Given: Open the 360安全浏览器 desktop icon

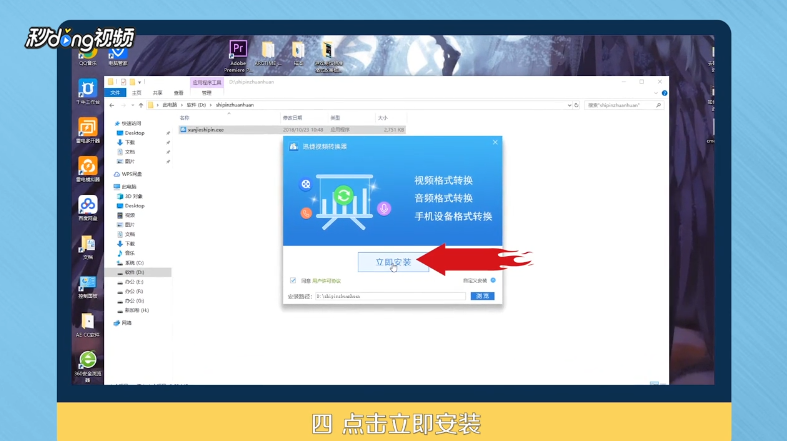Looking at the screenshot, I should [x=88, y=365].
